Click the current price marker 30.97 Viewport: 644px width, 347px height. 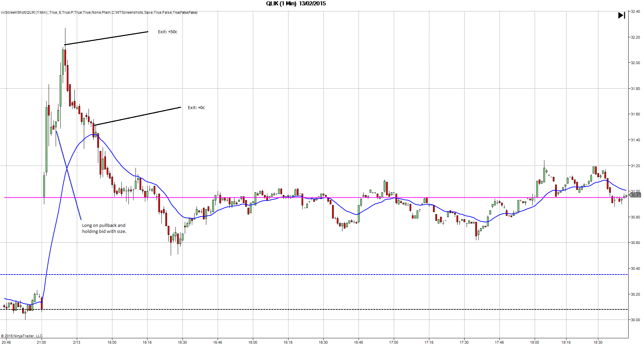(635, 195)
